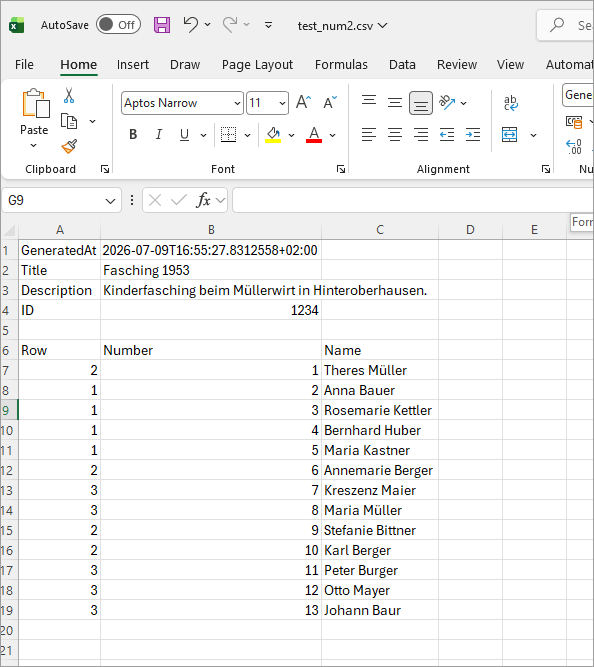Click the search magnifier icon
The height and width of the screenshot is (667, 594).
(557, 25)
